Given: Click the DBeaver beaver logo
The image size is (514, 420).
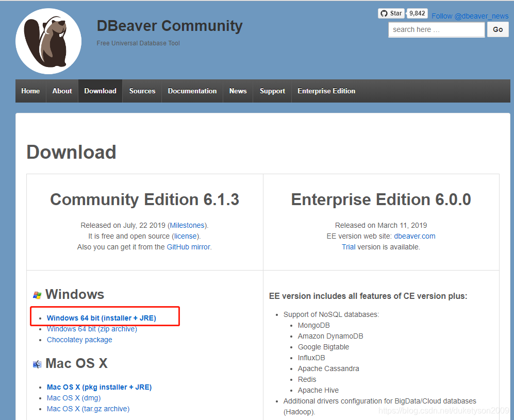Looking at the screenshot, I should tap(48, 41).
